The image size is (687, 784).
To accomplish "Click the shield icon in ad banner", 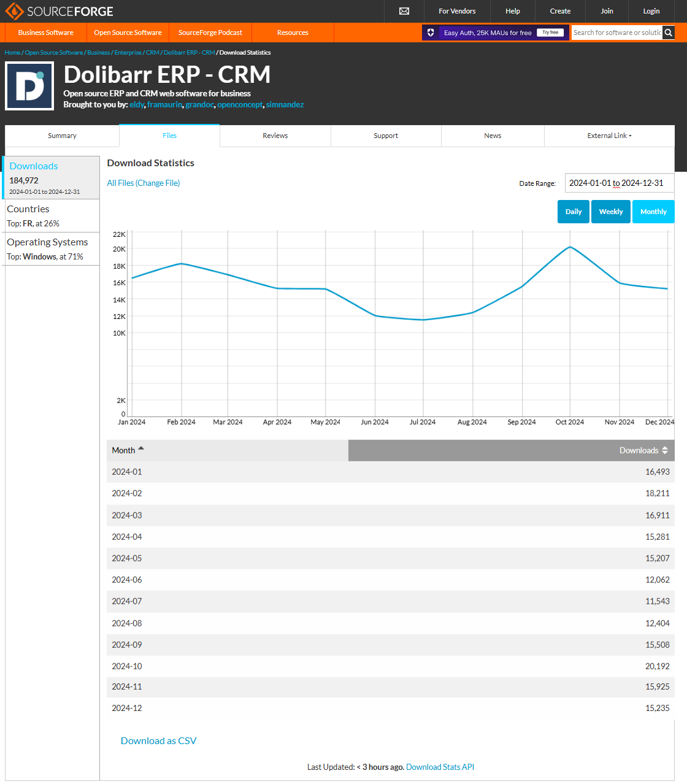I will [431, 33].
